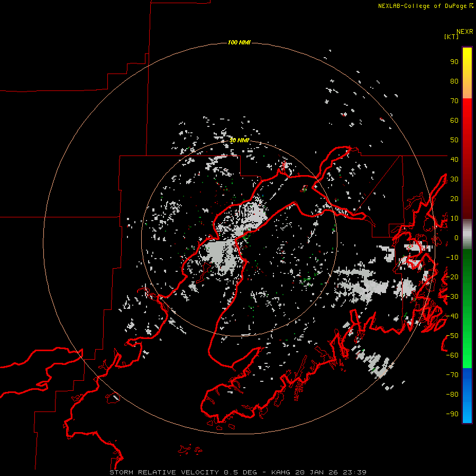Click the -20 scale value
The height and width of the screenshot is (476, 476).
click(452, 277)
